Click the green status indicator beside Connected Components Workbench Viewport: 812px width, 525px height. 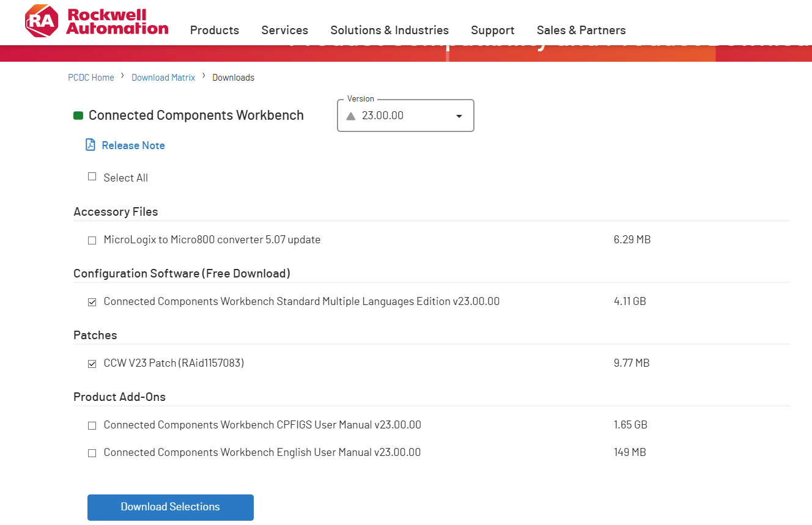pyautogui.click(x=78, y=116)
